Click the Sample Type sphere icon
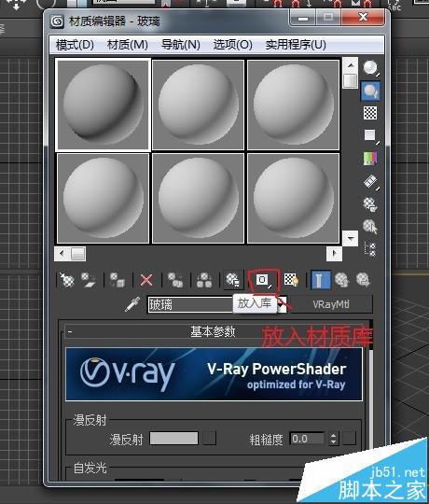Image resolution: width=429 pixels, height=504 pixels. click(370, 68)
